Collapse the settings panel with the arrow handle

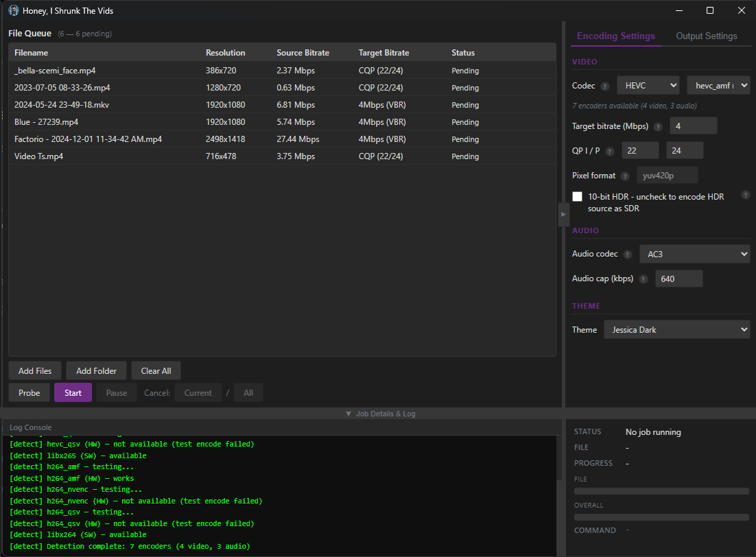pos(563,214)
